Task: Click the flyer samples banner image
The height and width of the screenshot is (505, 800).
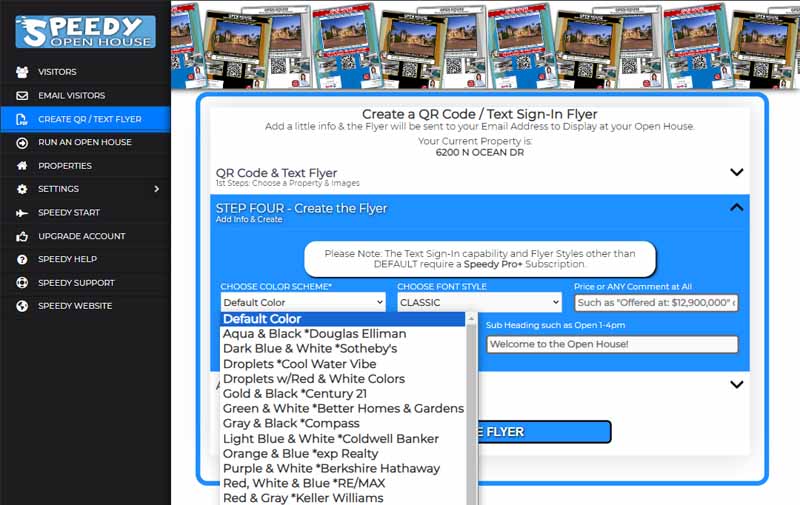Action: pos(485,45)
